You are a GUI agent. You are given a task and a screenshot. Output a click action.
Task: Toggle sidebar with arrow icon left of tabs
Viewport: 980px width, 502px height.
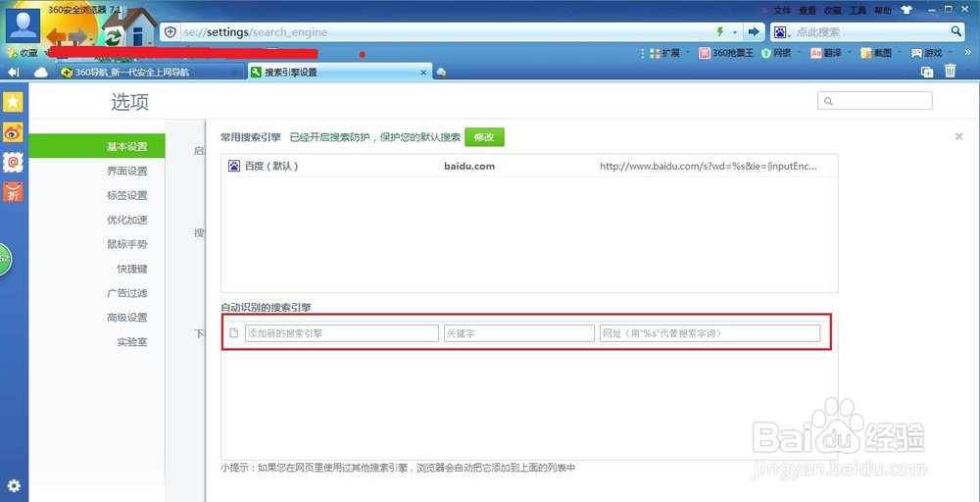point(13,72)
